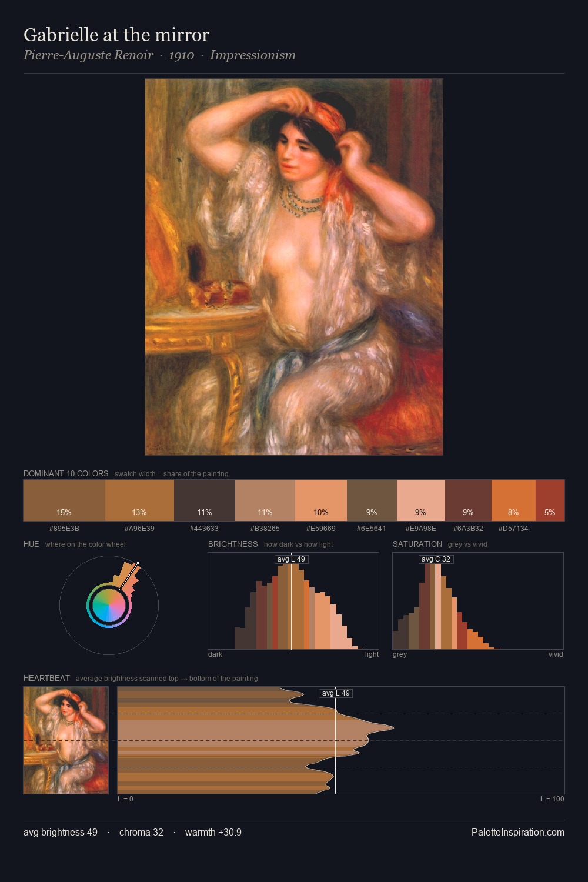Click the "1910" year text

point(181,55)
